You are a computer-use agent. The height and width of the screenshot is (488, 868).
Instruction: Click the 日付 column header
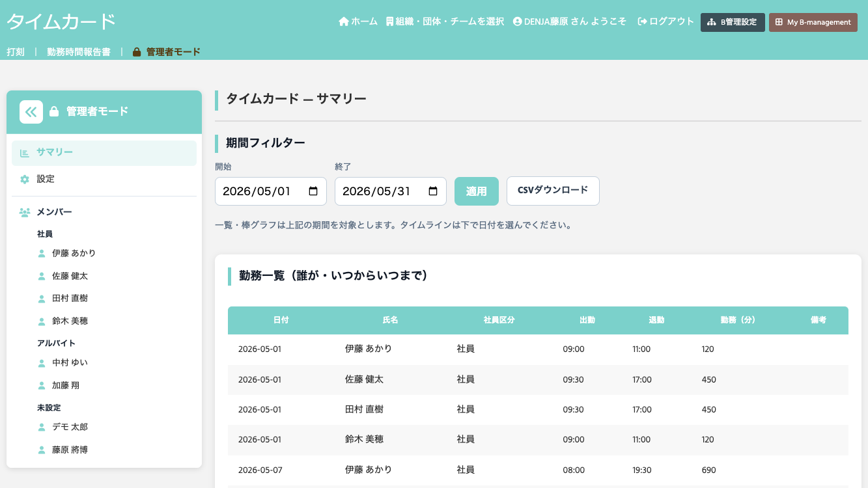point(281,320)
